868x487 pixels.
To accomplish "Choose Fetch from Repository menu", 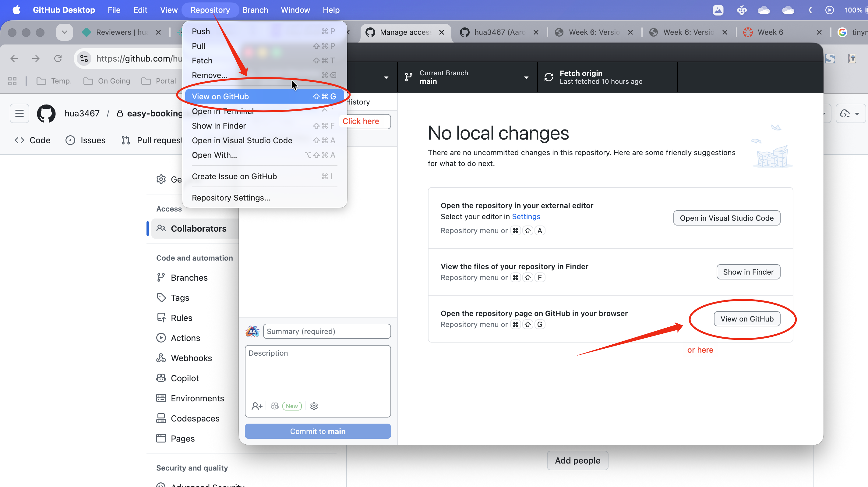I will 264,60.
